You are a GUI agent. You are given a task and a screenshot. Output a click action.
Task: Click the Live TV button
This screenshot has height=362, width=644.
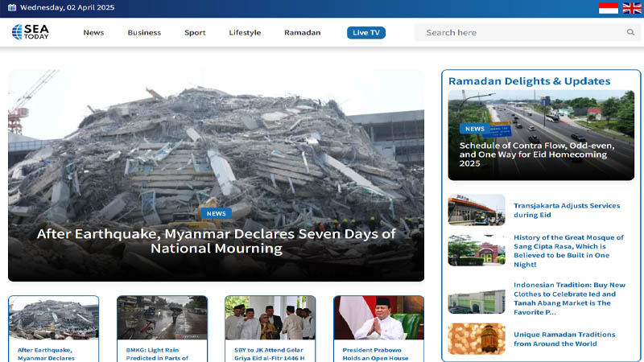(366, 33)
